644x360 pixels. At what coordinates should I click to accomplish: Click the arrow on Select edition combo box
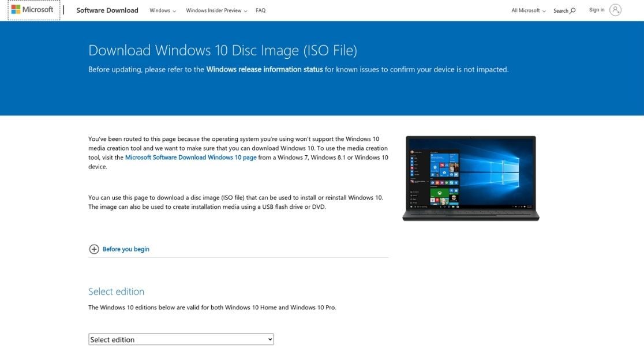click(x=269, y=340)
